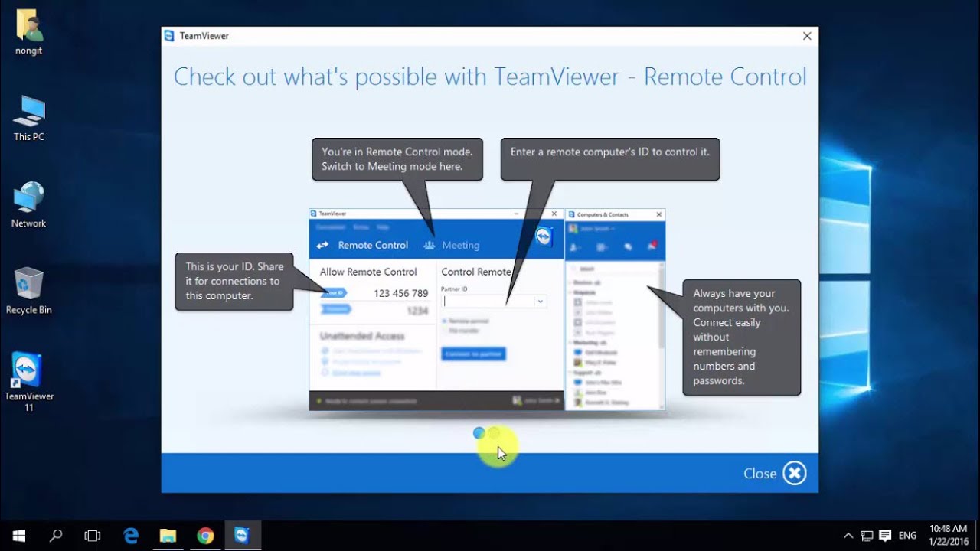Click the "This is your ID" callout
This screenshot has height=551, width=980.
234,281
